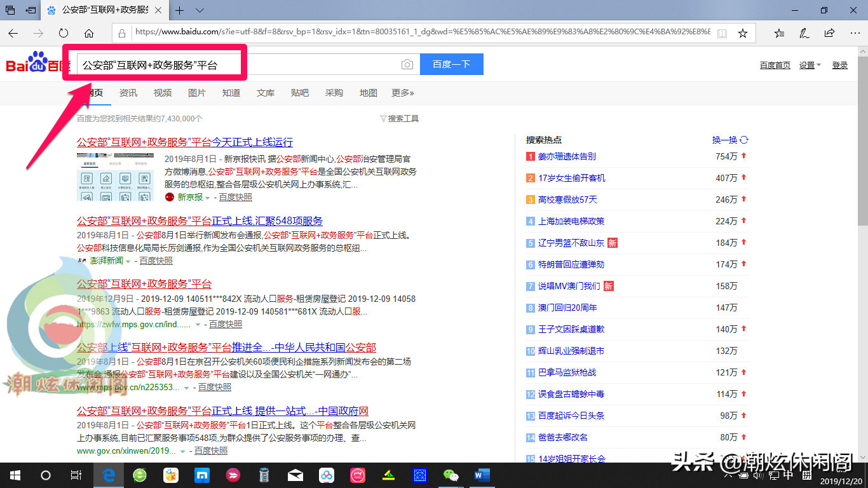The height and width of the screenshot is (488, 868).
Task: Open the 百度首页 link
Action: coord(775,65)
